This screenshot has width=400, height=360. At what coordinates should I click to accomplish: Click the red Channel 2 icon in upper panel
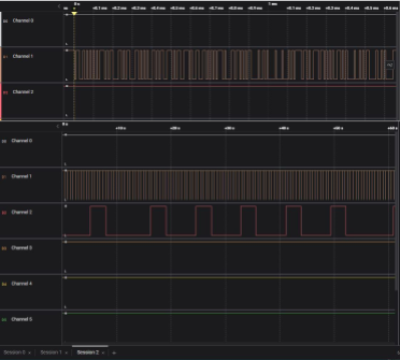(5, 92)
